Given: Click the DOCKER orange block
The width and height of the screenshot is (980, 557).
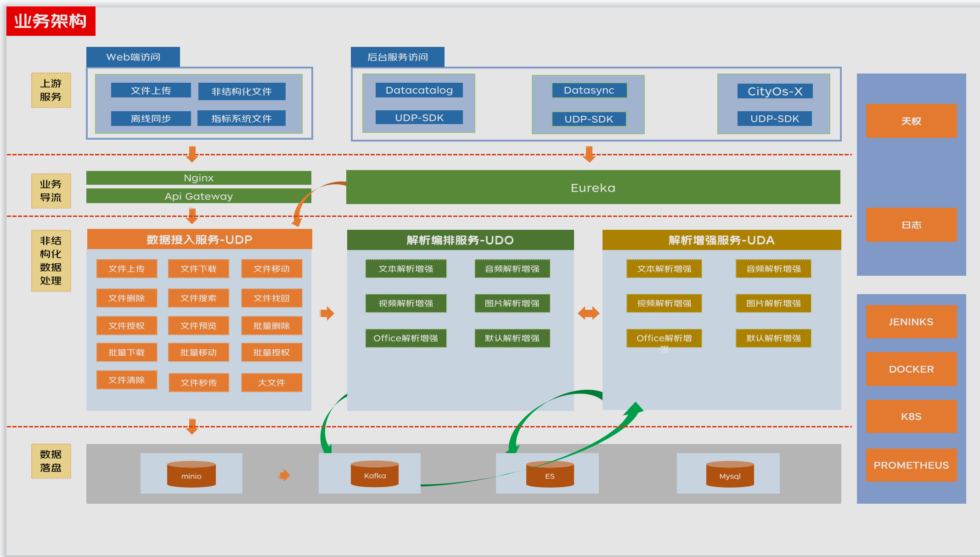Looking at the screenshot, I should click(x=911, y=369).
